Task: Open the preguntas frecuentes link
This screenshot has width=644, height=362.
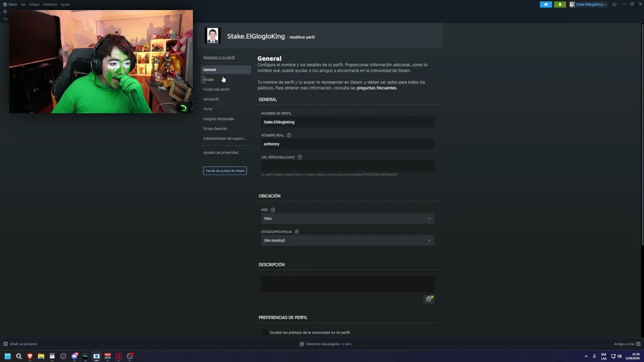Action: point(377,88)
